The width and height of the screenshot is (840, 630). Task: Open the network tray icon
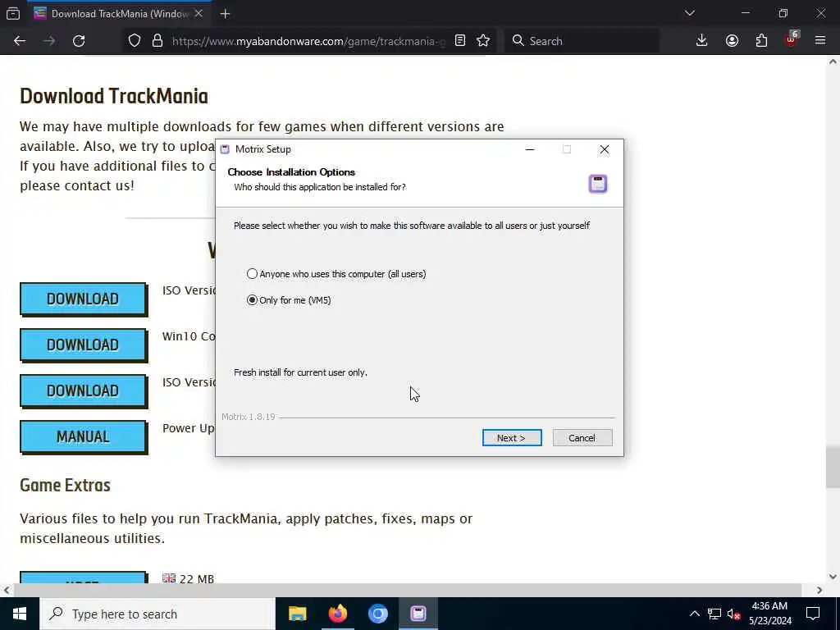coord(714,614)
